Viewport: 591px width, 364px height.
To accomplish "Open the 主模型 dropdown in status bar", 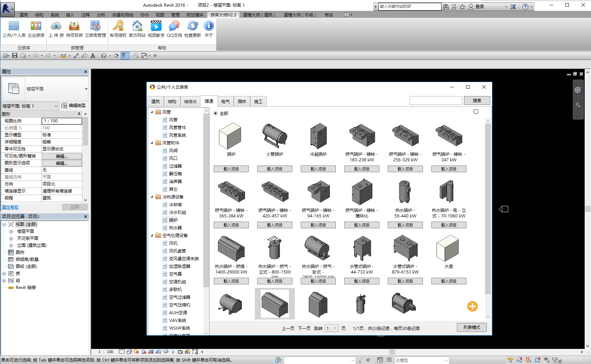I will (x=421, y=360).
